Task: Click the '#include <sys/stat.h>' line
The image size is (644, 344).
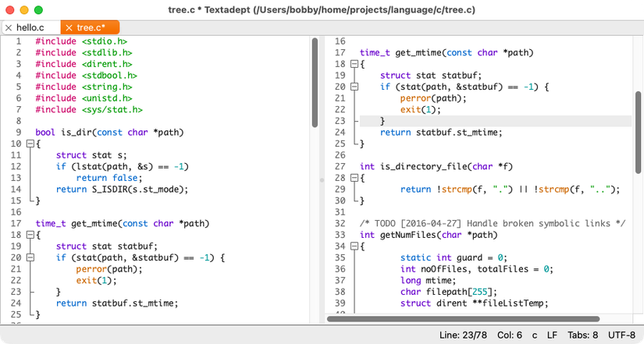Action: tap(89, 110)
